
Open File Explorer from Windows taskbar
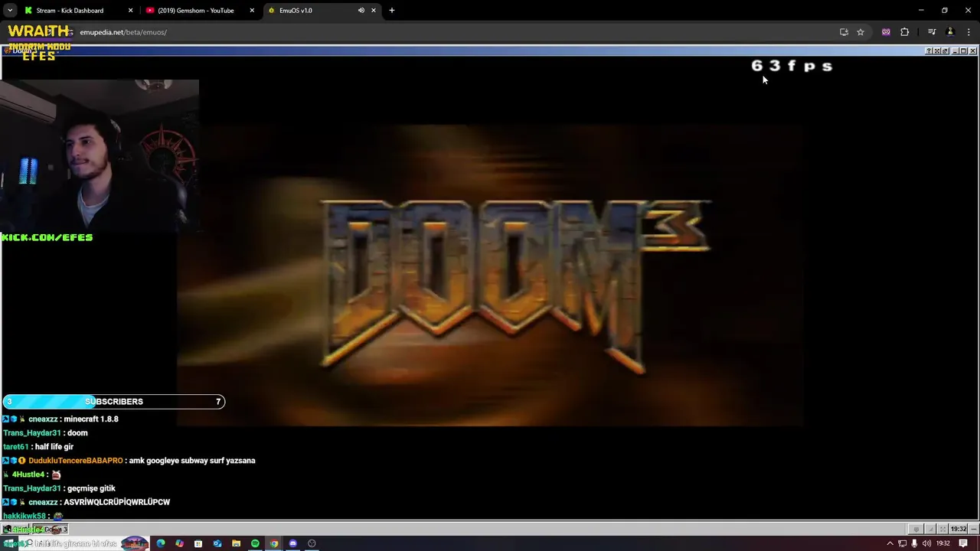click(x=236, y=543)
